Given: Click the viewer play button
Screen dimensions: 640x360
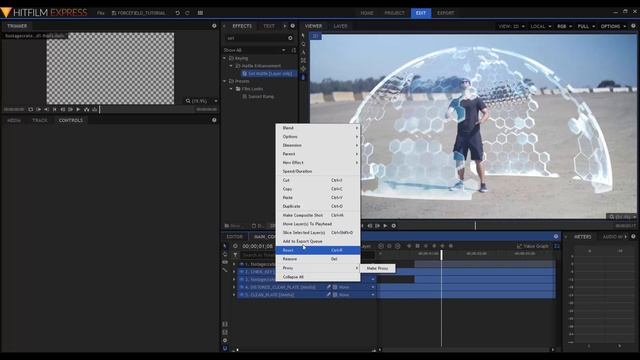Looking at the screenshot, I should tap(385, 226).
